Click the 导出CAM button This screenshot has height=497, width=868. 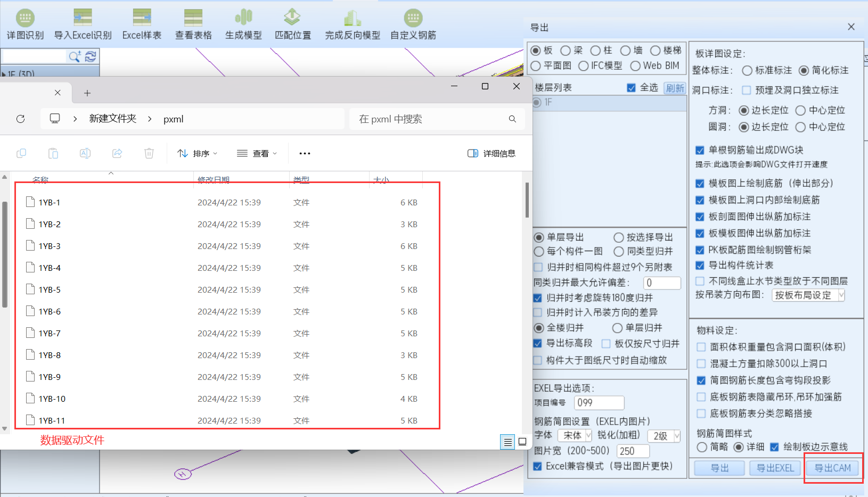click(832, 468)
